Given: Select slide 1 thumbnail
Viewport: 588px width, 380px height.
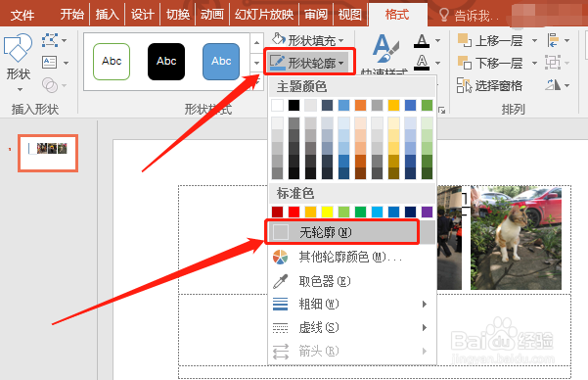Looking at the screenshot, I should click(48, 153).
